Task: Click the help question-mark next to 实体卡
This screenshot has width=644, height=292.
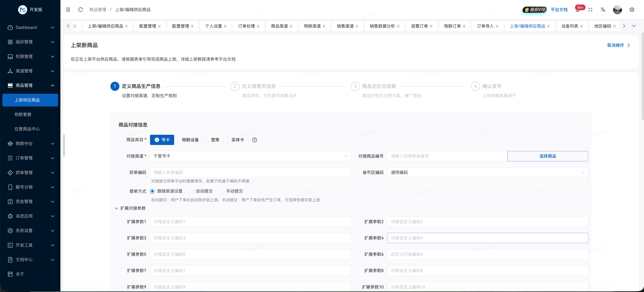Action: point(255,140)
